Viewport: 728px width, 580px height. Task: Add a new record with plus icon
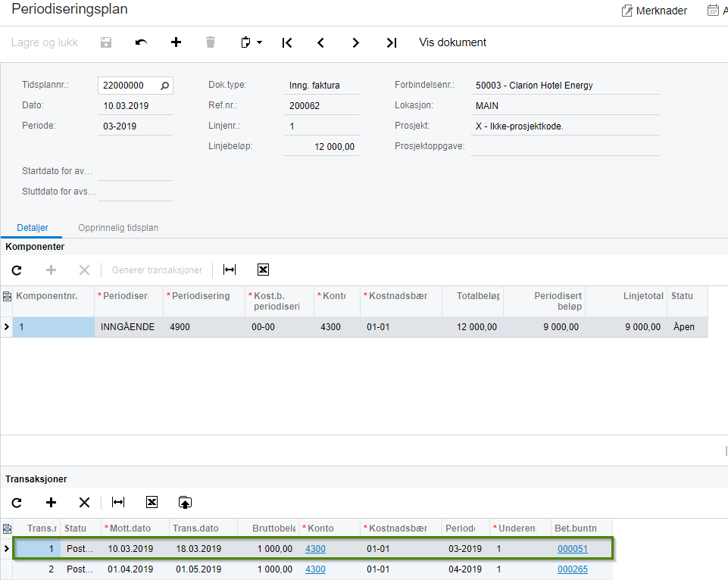coord(176,42)
